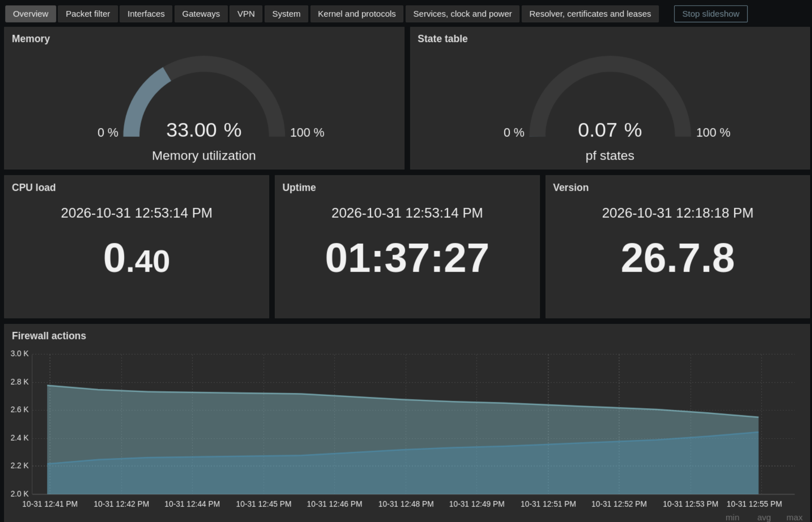This screenshot has height=522, width=812.
Task: Open the Interfaces tab
Action: [146, 14]
